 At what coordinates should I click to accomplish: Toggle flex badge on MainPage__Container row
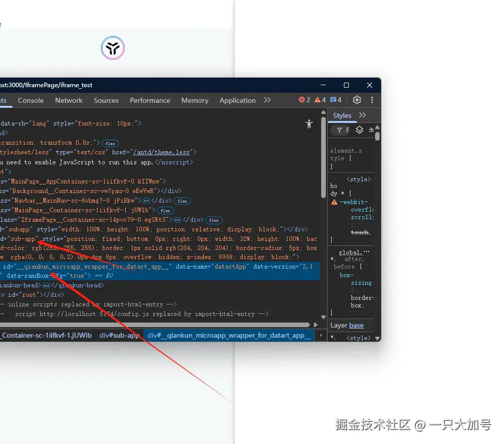click(x=166, y=211)
